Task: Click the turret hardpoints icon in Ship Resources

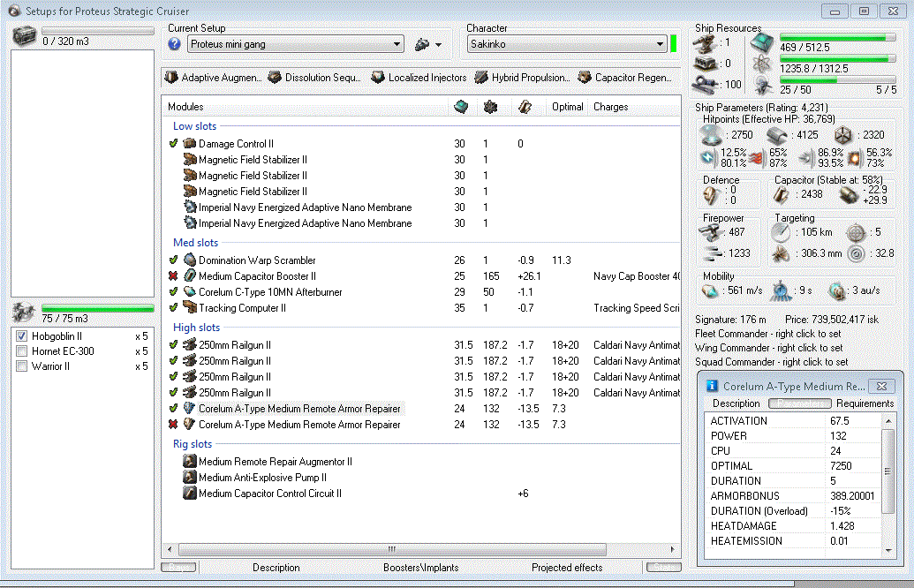Action: click(x=705, y=43)
